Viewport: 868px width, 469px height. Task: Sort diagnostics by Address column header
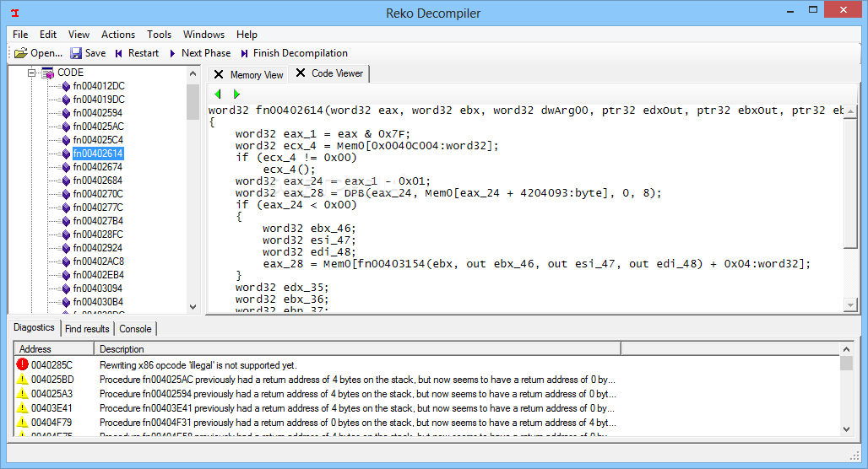[54, 349]
